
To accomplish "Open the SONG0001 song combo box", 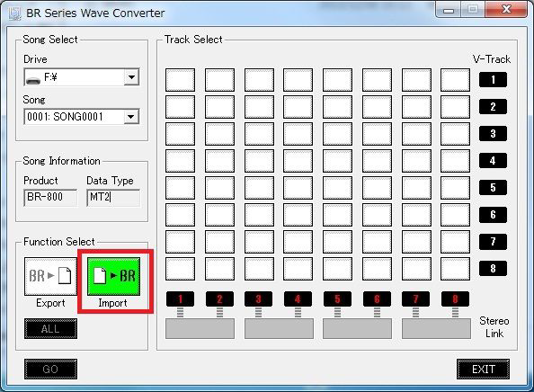I will point(82,117).
